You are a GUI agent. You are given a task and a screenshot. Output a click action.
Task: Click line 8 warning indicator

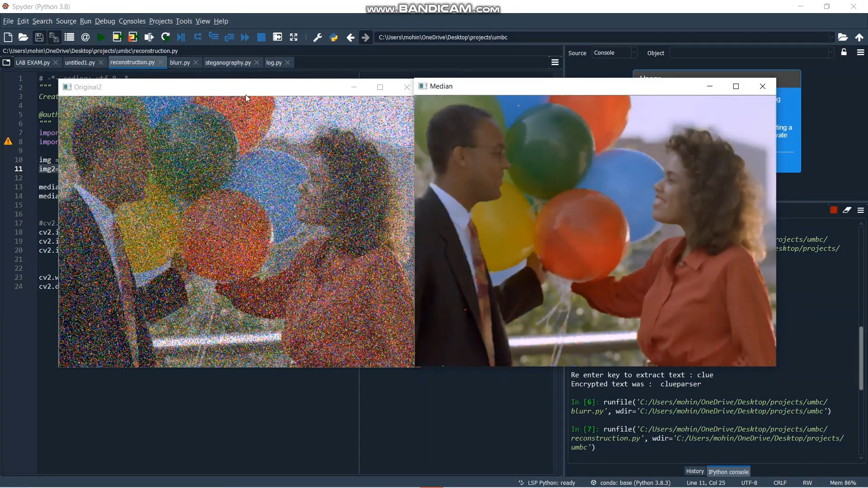[8, 141]
